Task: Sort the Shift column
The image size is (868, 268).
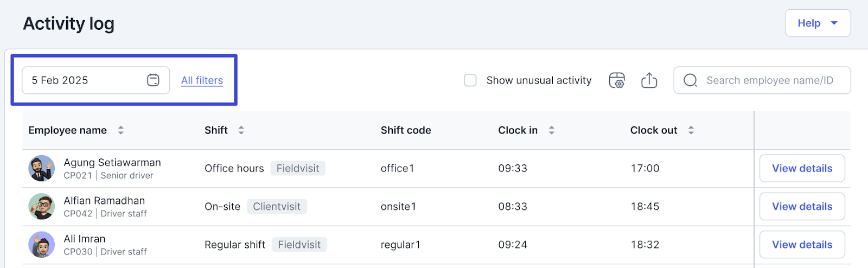Action: click(x=241, y=130)
